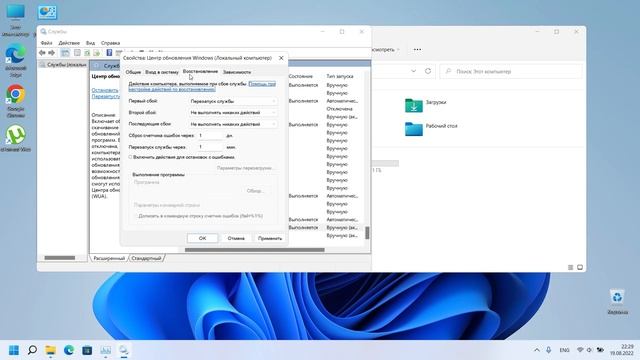Switch to Log On tab

click(162, 72)
